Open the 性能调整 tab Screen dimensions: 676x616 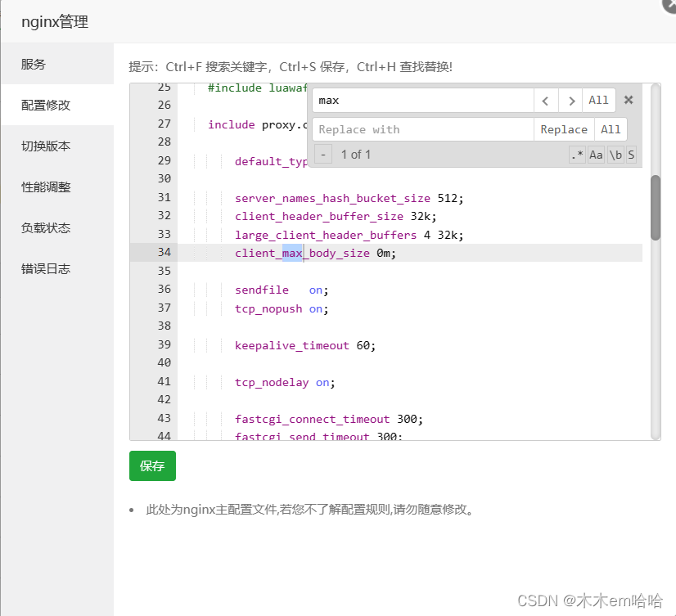click(x=46, y=187)
